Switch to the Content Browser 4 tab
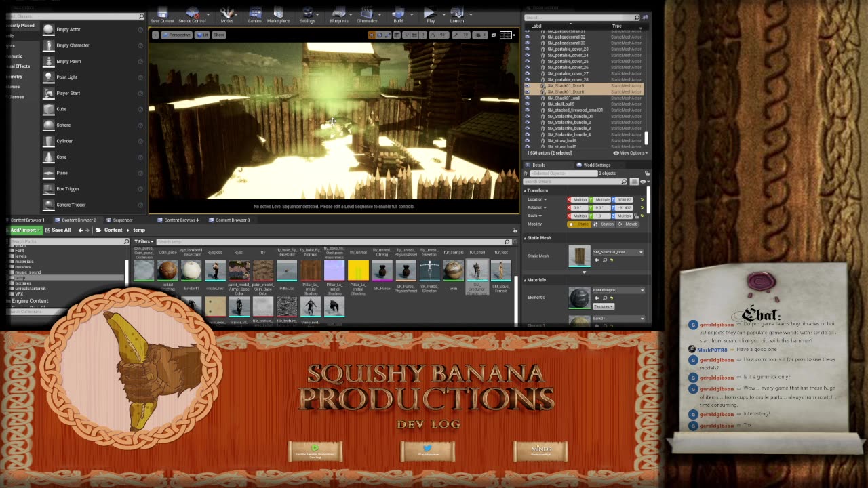868x488 pixels. point(178,220)
